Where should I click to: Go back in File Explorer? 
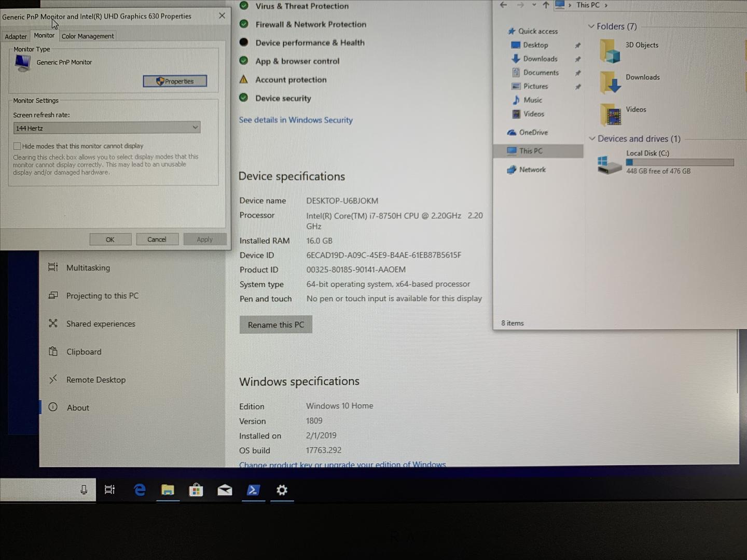pos(503,5)
